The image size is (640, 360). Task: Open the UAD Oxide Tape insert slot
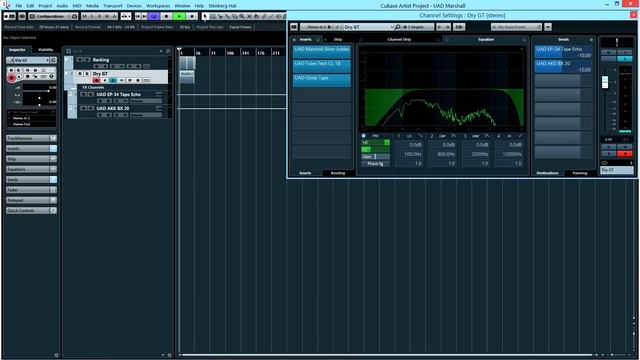(x=321, y=80)
